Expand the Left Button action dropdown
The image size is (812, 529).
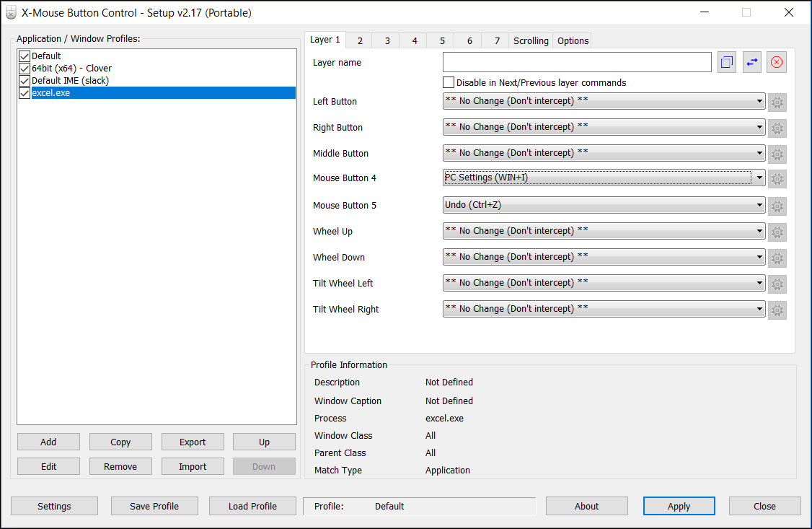tap(604, 101)
